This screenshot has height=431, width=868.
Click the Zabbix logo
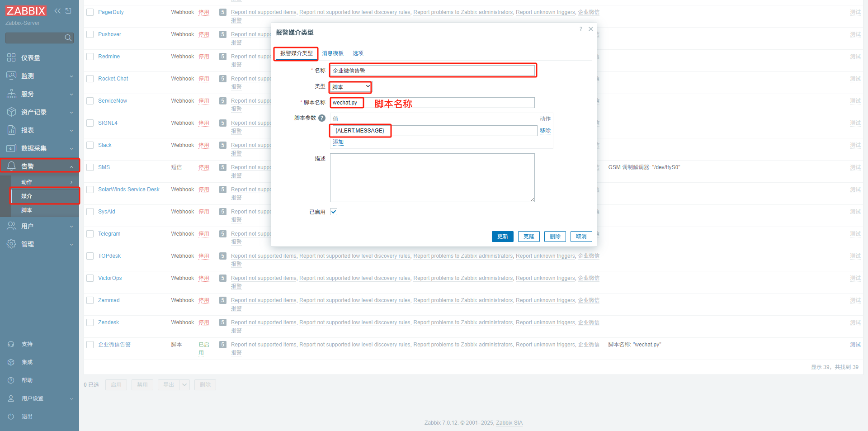tap(26, 11)
